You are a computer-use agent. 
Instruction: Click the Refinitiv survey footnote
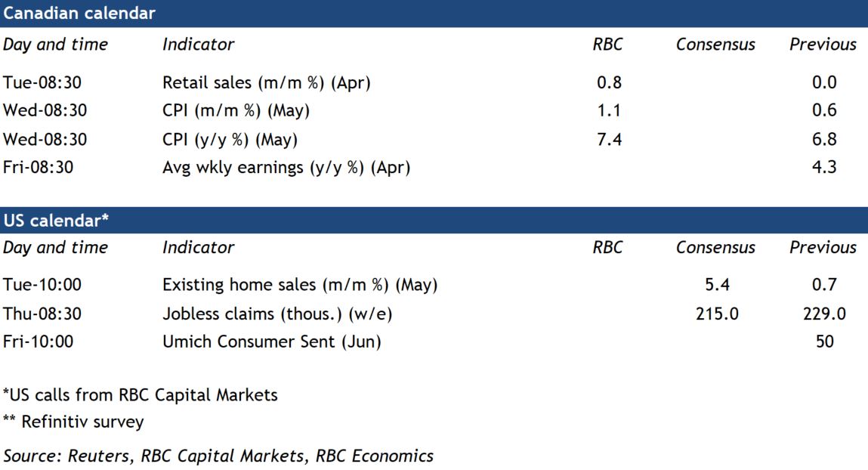click(73, 422)
